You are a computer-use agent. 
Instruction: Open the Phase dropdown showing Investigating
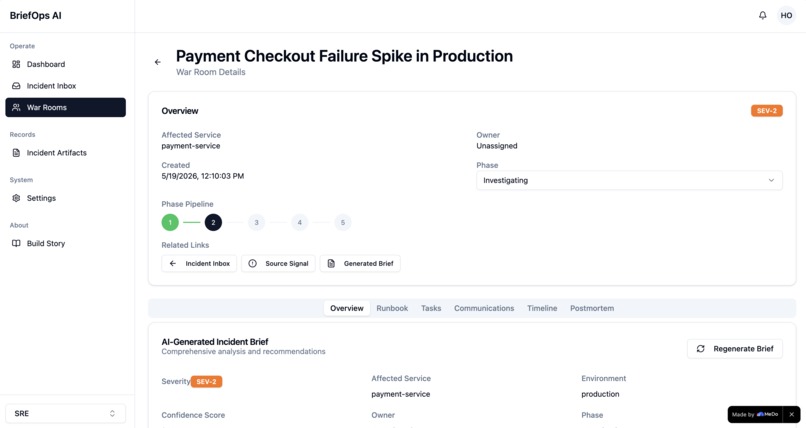pyautogui.click(x=629, y=180)
